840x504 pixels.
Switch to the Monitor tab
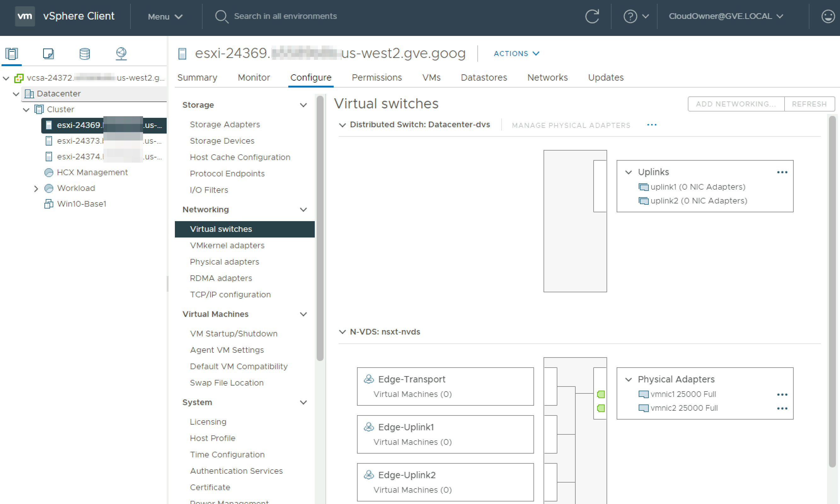tap(254, 77)
